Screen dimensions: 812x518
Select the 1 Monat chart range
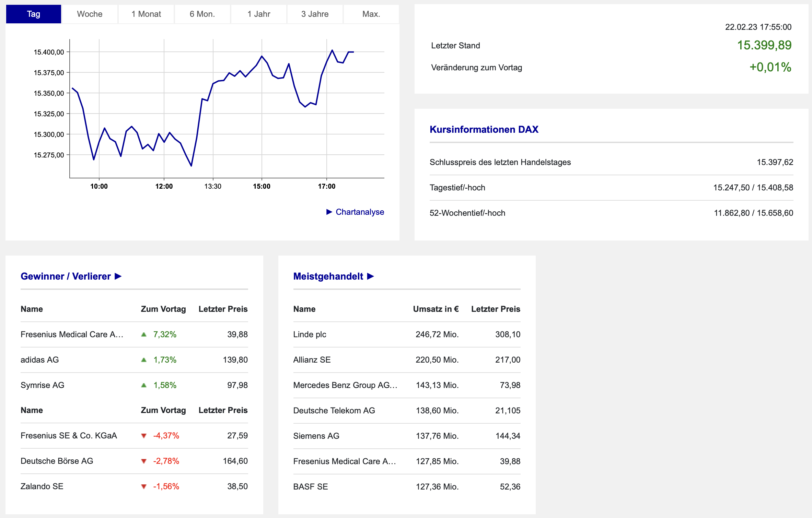[146, 14]
